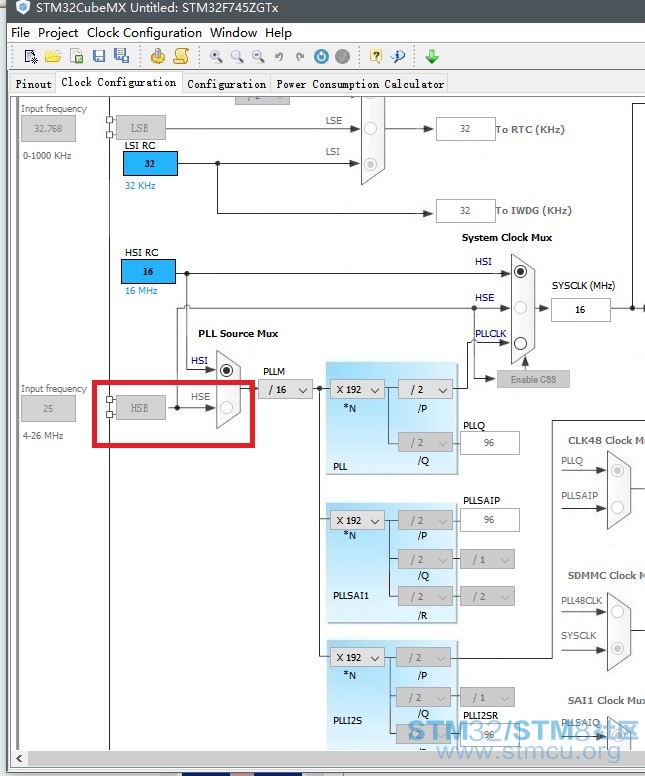The width and height of the screenshot is (645, 776).
Task: Check for updates with green arrow icon
Action: (432, 56)
